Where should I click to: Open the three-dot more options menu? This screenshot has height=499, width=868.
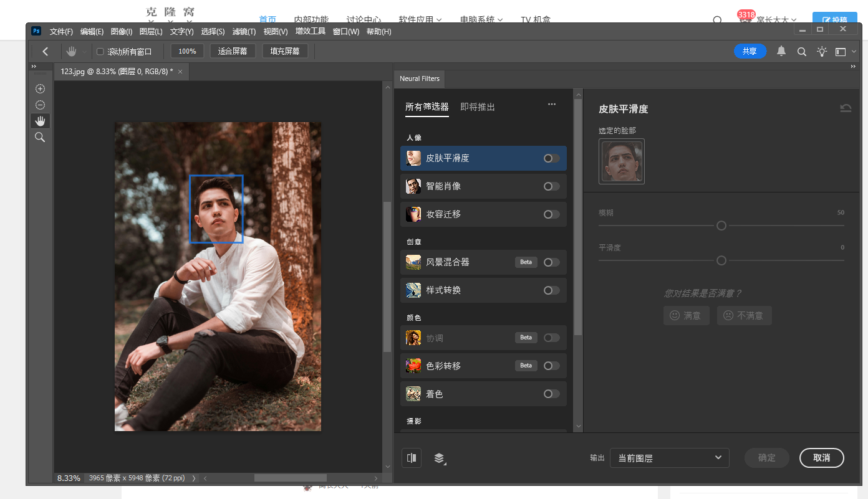[552, 105]
